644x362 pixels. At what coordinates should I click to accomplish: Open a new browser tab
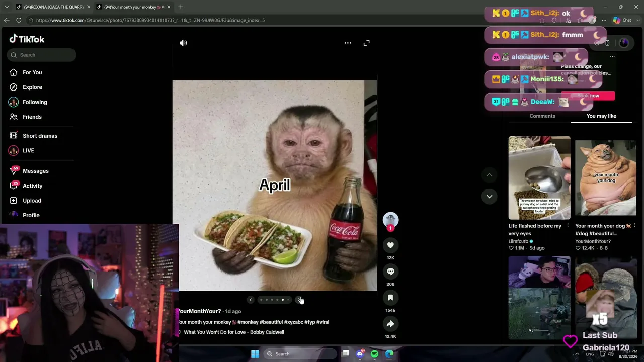(x=181, y=7)
